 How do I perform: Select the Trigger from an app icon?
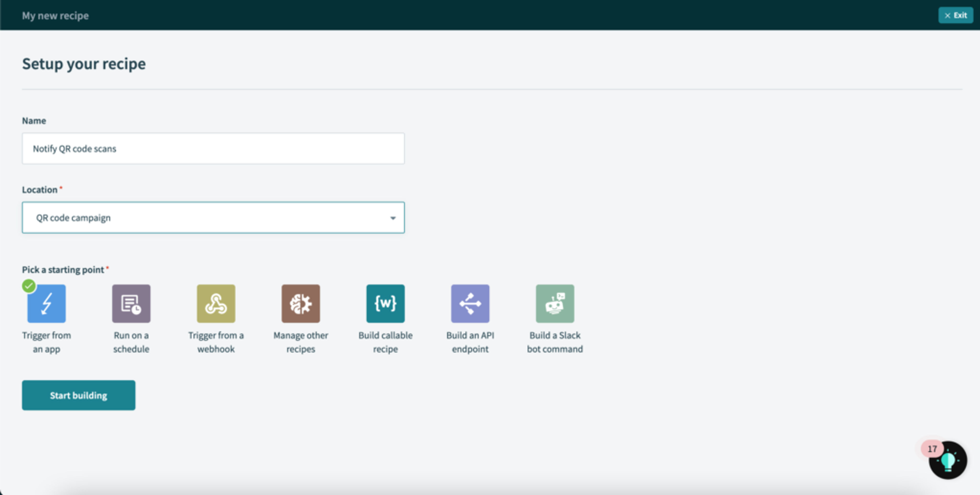pos(46,303)
